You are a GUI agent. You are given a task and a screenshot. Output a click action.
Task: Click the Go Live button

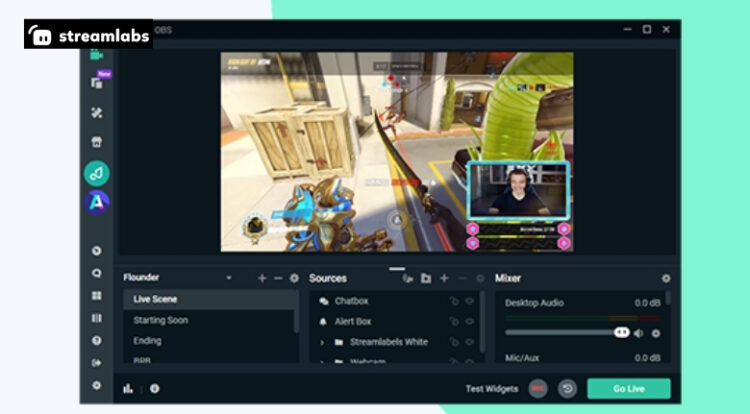coord(629,389)
